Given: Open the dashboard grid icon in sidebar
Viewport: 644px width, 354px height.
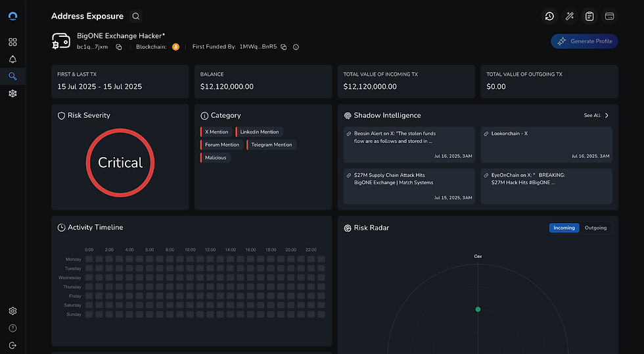Looking at the screenshot, I should 12,42.
